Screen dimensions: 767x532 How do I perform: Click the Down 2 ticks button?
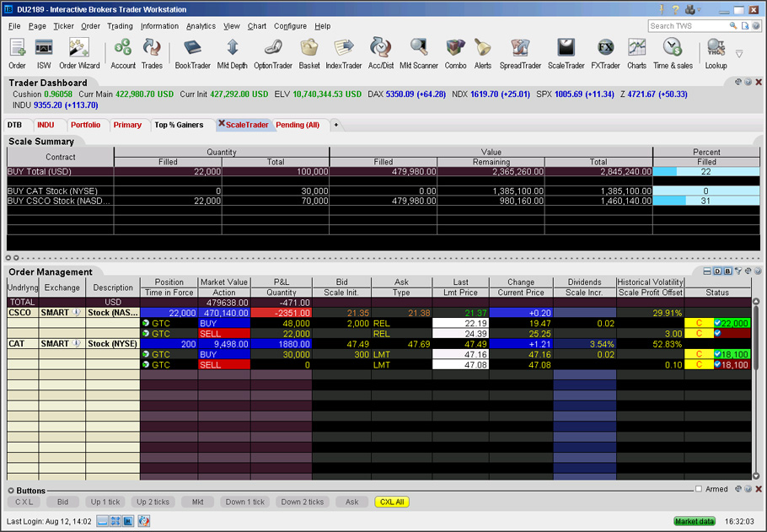303,502
